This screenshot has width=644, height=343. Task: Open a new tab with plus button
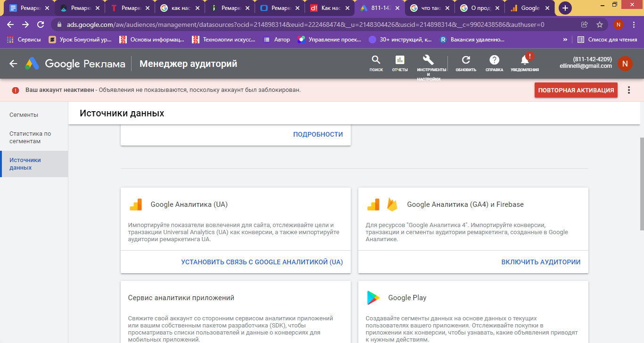(x=565, y=8)
